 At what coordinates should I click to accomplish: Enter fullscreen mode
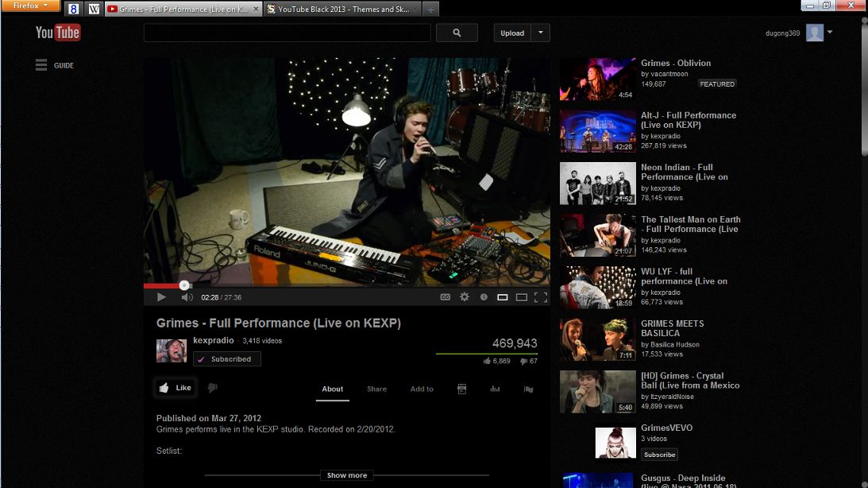point(542,296)
